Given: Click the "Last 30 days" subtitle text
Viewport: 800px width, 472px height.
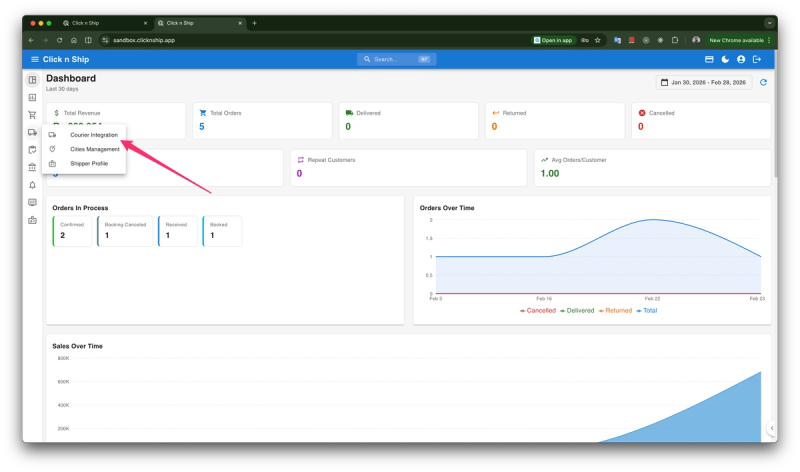Looking at the screenshot, I should coord(62,89).
